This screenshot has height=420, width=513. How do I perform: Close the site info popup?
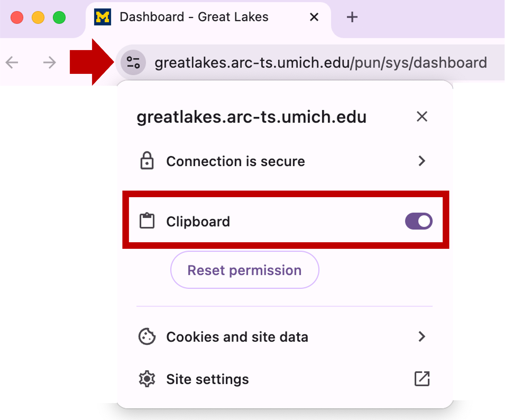coord(422,117)
